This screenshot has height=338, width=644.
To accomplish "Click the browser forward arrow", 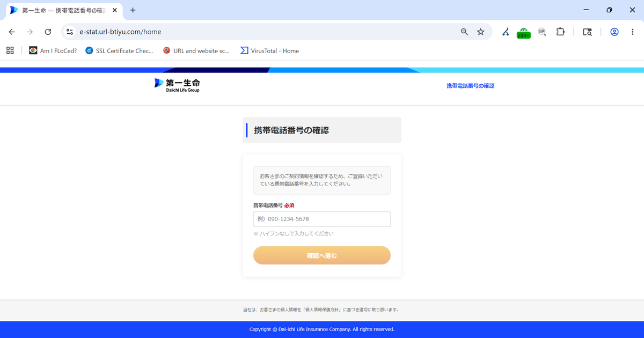I will pos(30,32).
